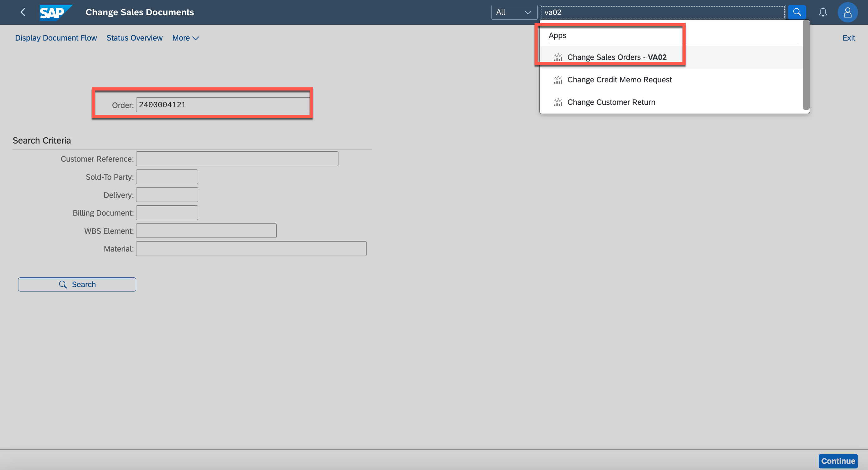Click the Exit link
This screenshot has width=868, height=470.
(x=848, y=38)
